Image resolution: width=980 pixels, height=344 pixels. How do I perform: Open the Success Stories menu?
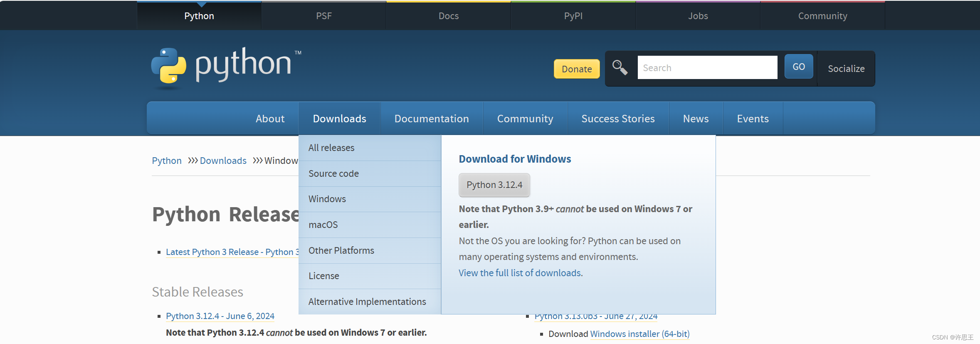click(618, 119)
